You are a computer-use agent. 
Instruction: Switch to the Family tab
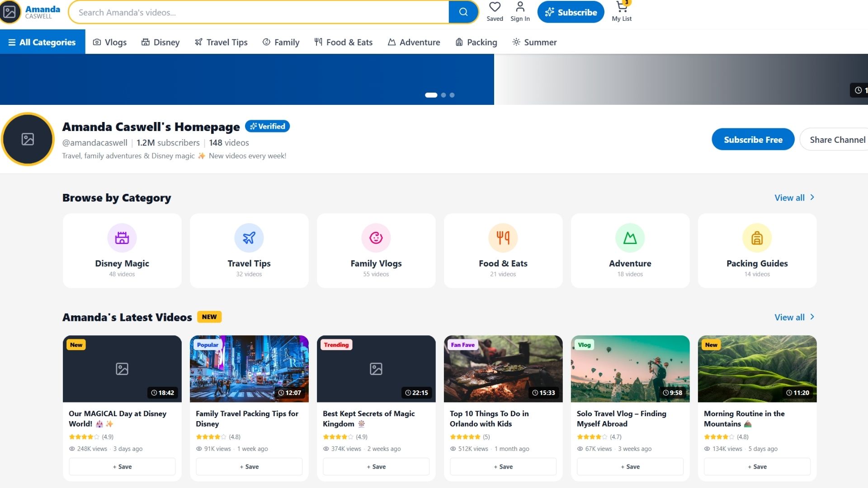[281, 42]
